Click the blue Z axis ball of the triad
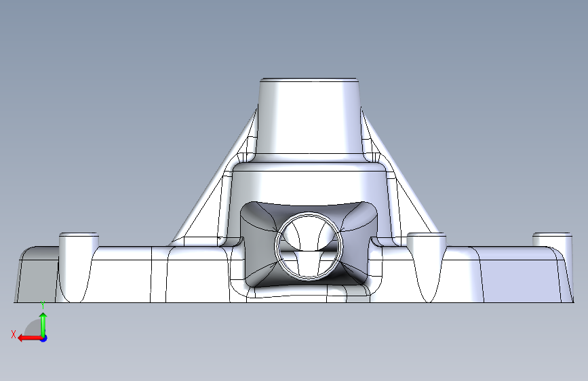588x381 pixels. pos(44,338)
